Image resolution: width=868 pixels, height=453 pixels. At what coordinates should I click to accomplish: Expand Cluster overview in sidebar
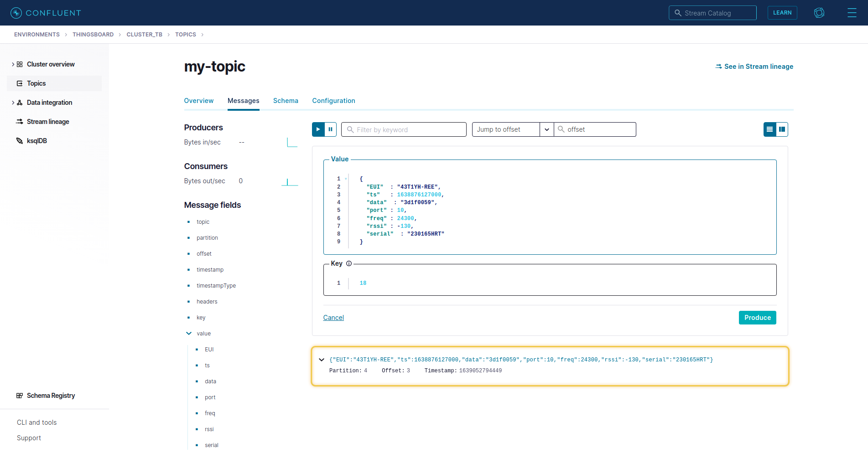click(x=13, y=64)
